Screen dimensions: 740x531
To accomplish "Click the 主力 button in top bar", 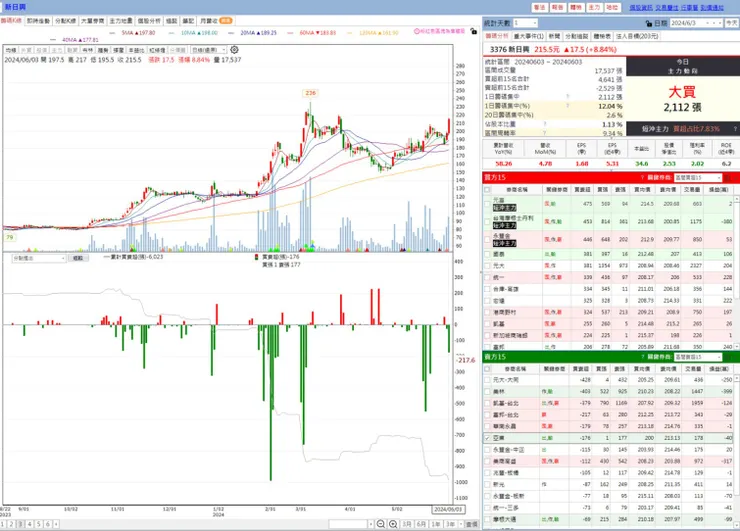I will (594, 7).
